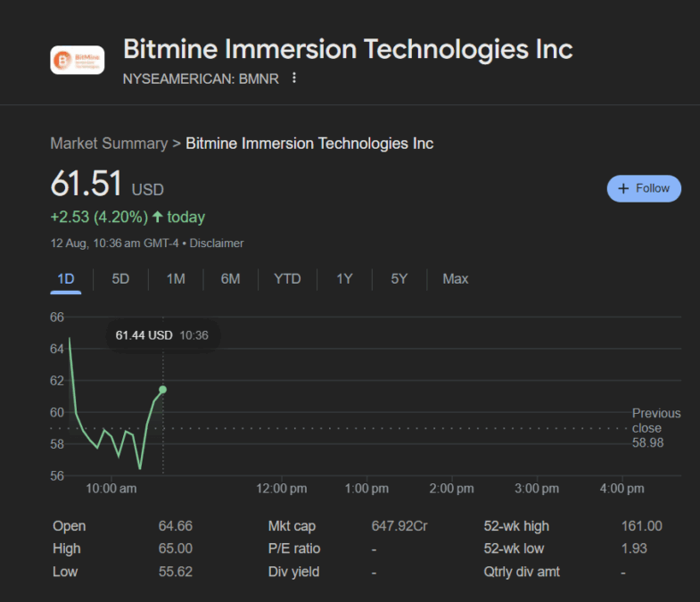Open the Disclaimer link
Viewport: 700px width, 602px height.
click(217, 243)
